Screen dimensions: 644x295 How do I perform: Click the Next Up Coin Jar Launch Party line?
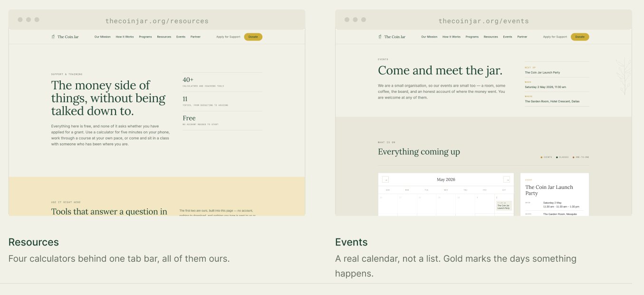pyautogui.click(x=542, y=73)
